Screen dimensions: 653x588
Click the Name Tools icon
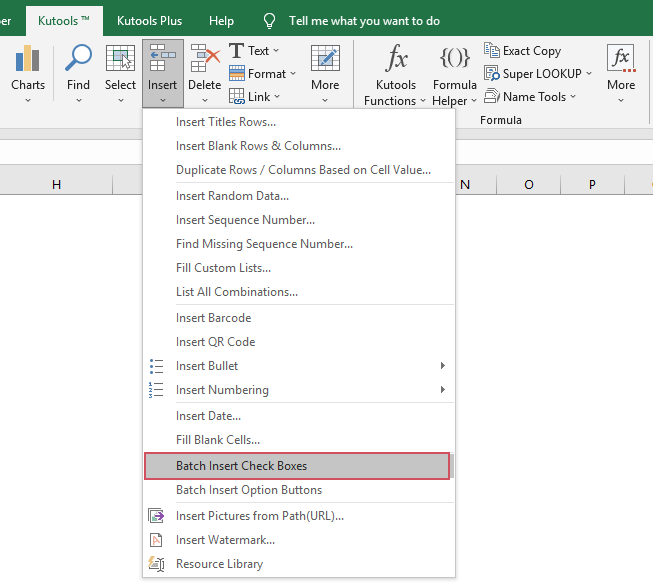492,96
